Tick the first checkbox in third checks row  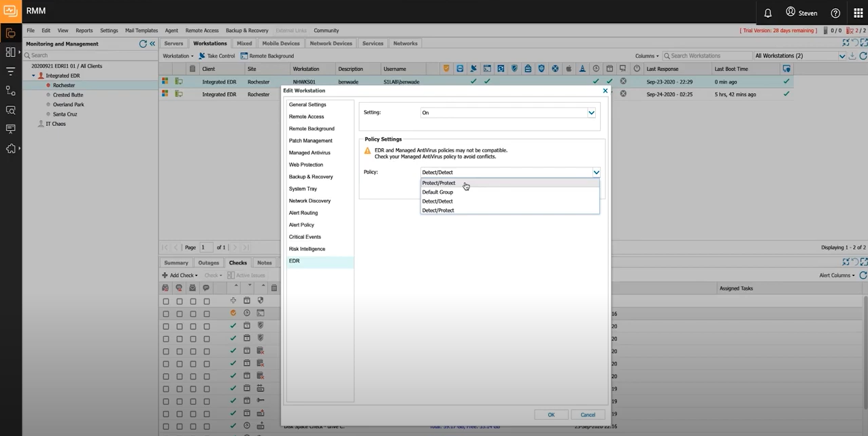(x=165, y=326)
